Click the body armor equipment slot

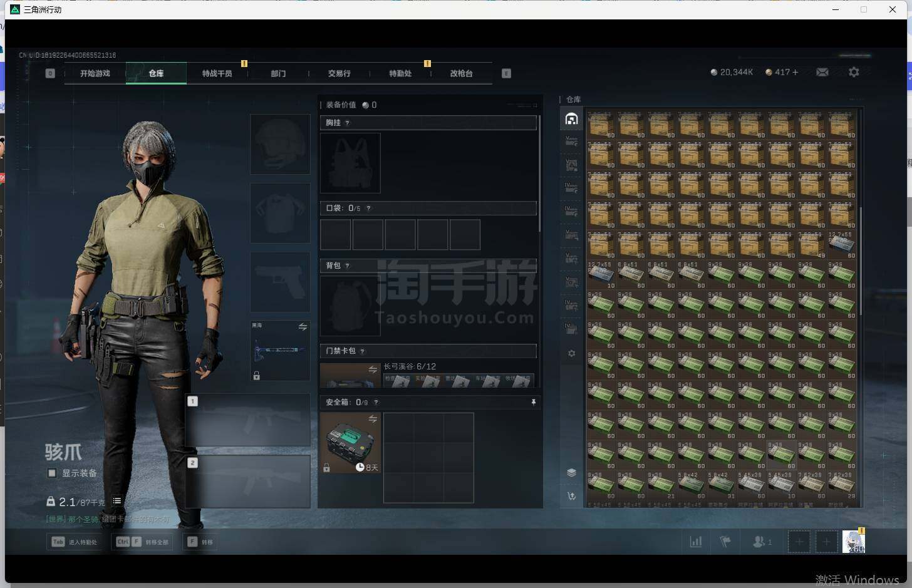[x=280, y=213]
